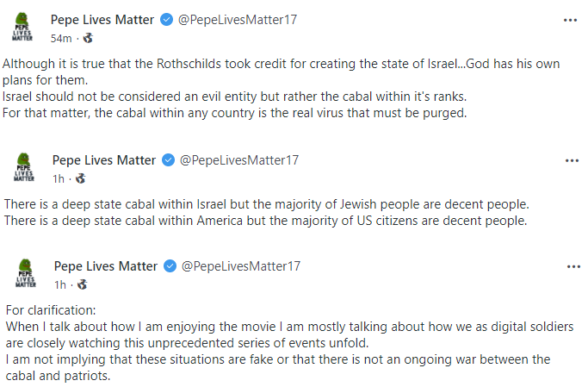Click the profile avatar on the deep state cabal post
The height and width of the screenshot is (387, 588).
click(24, 168)
